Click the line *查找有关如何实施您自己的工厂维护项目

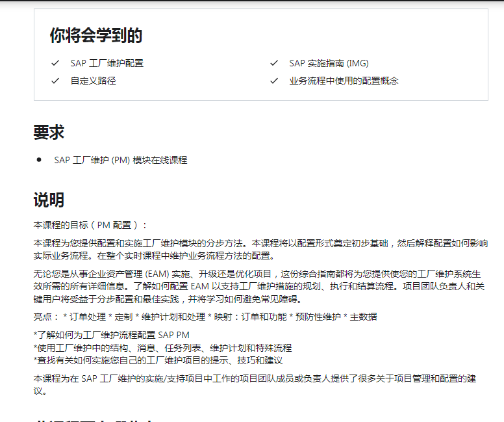click(x=158, y=360)
